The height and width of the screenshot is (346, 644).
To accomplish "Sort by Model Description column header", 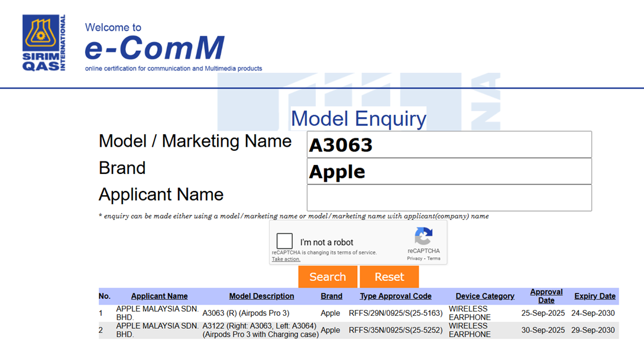I will pyautogui.click(x=261, y=296).
